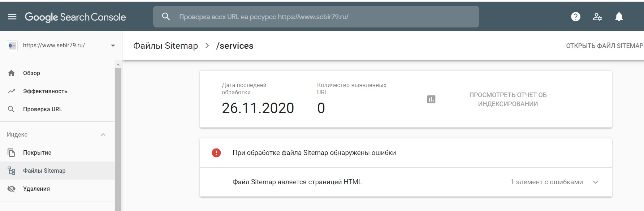Navigate back via Файлы Sitemap breadcrumb
The width and height of the screenshot is (644, 211).
click(x=165, y=46)
